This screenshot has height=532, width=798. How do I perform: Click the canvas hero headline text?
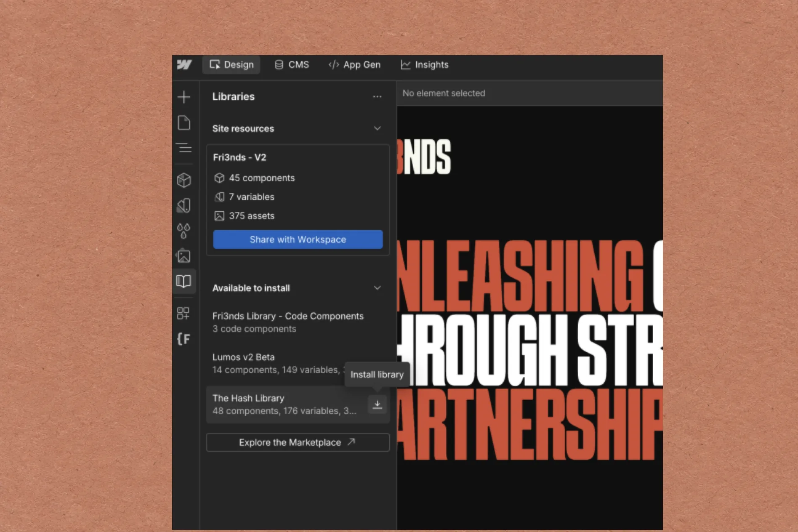[529, 350]
